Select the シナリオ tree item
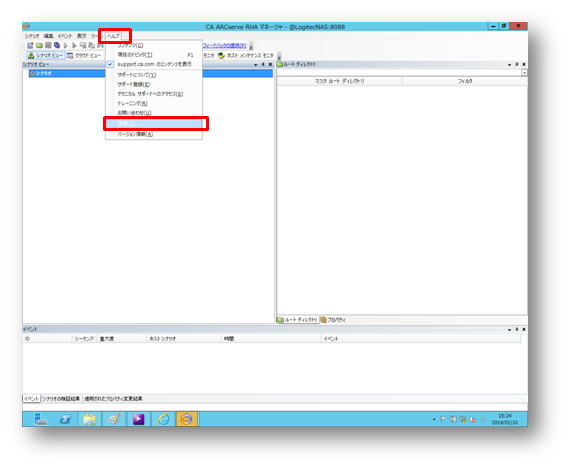Screen dimensions: 570x469 point(41,73)
